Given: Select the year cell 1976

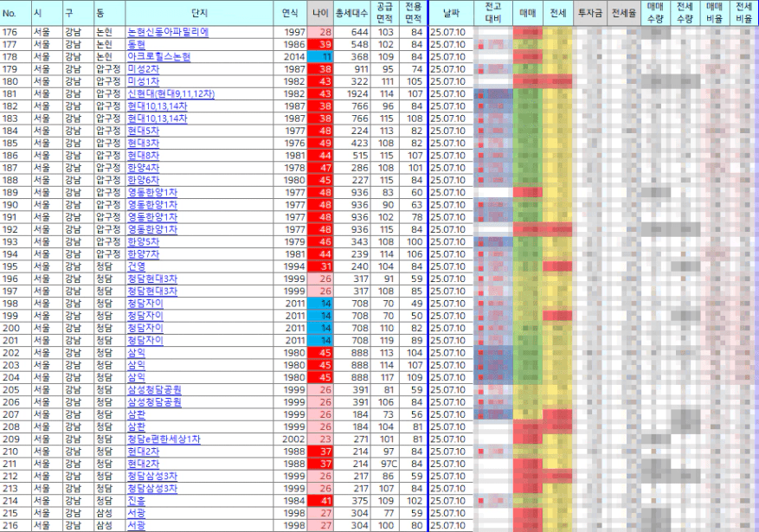Looking at the screenshot, I should coord(290,143).
